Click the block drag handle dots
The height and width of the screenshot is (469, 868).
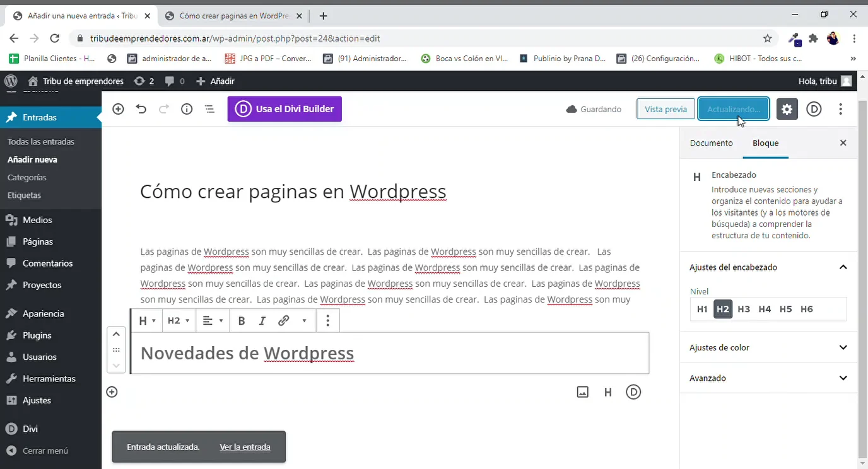116,350
